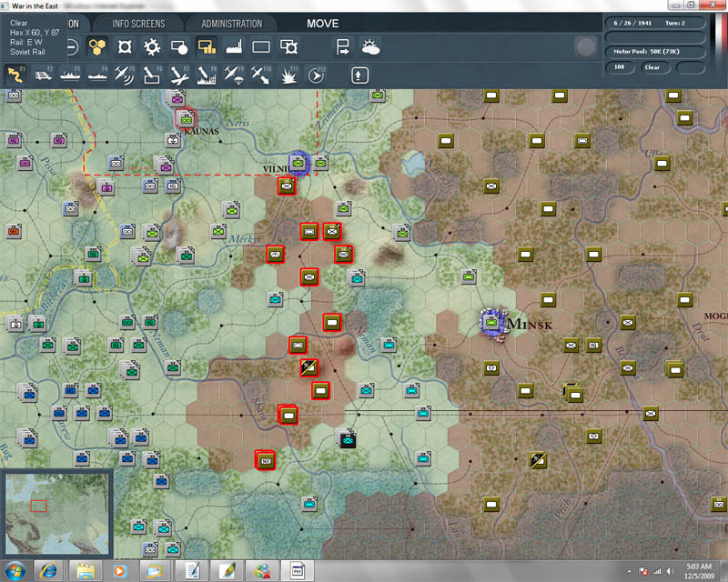Open Internet Explorer from taskbar

click(x=48, y=570)
